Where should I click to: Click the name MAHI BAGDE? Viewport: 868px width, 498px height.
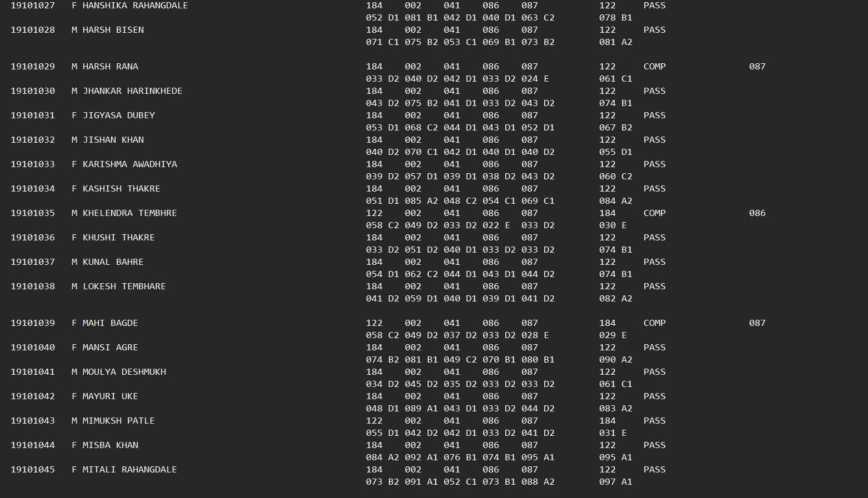pos(111,323)
